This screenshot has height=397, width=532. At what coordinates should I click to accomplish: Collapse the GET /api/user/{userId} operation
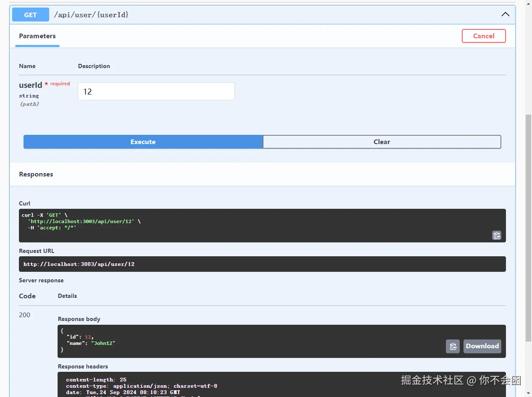[x=505, y=14]
